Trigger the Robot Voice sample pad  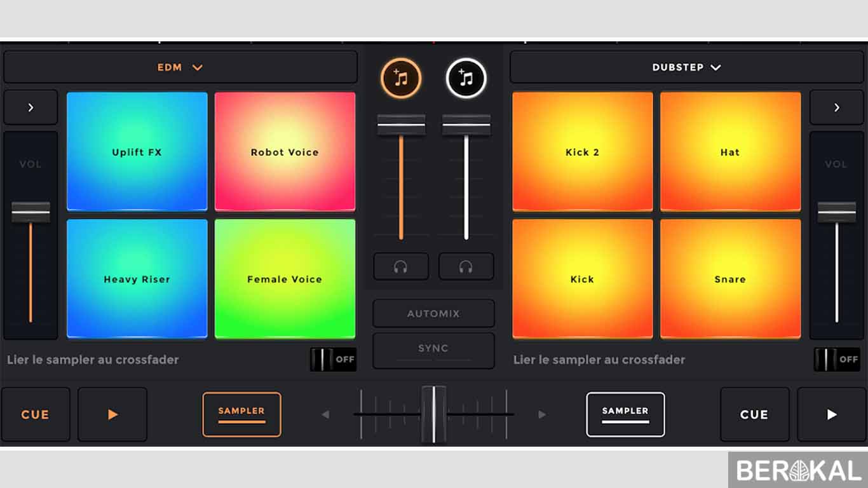[x=285, y=152]
